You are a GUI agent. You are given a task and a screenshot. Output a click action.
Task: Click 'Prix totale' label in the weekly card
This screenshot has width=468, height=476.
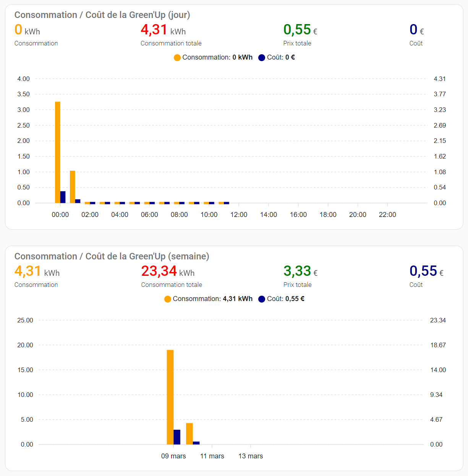coord(298,285)
